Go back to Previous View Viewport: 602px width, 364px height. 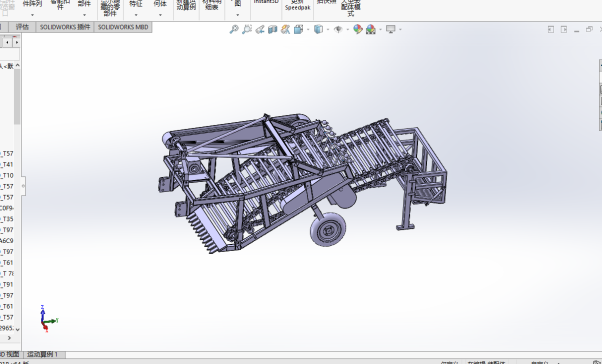click(x=260, y=29)
